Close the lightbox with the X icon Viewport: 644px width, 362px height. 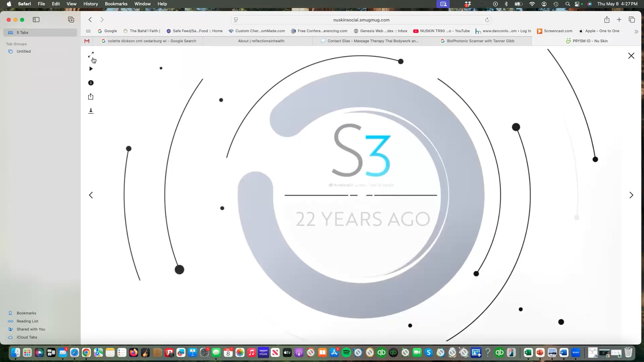pos(631,56)
